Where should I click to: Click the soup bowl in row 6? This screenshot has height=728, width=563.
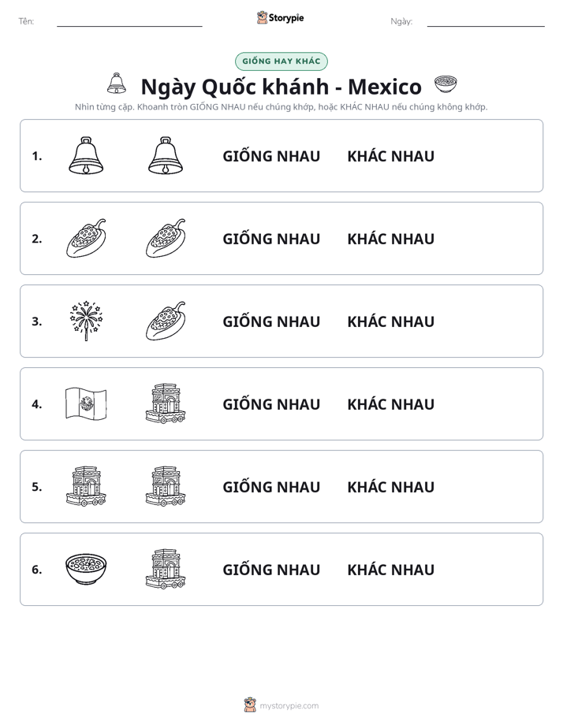point(86,569)
